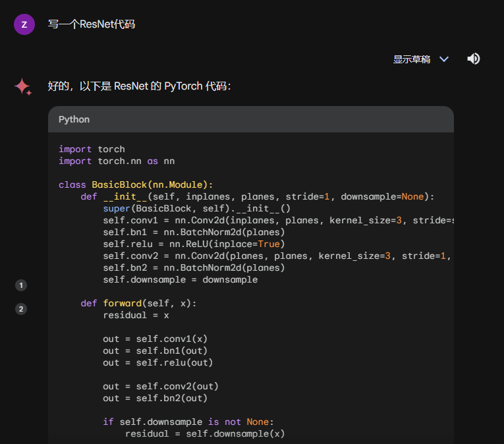Screen dimensions: 504x444
Task: Click the 'import torch.nn as nn' line
Action: [117, 161]
